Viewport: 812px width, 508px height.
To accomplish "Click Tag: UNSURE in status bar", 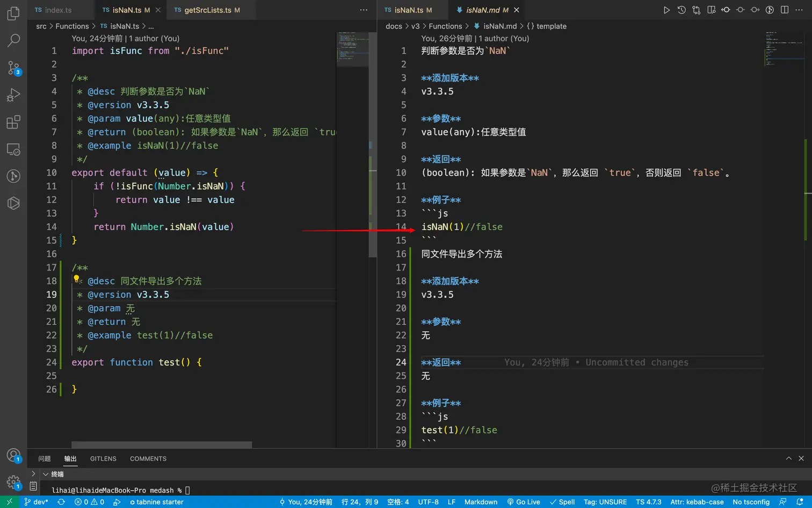I will click(x=605, y=502).
